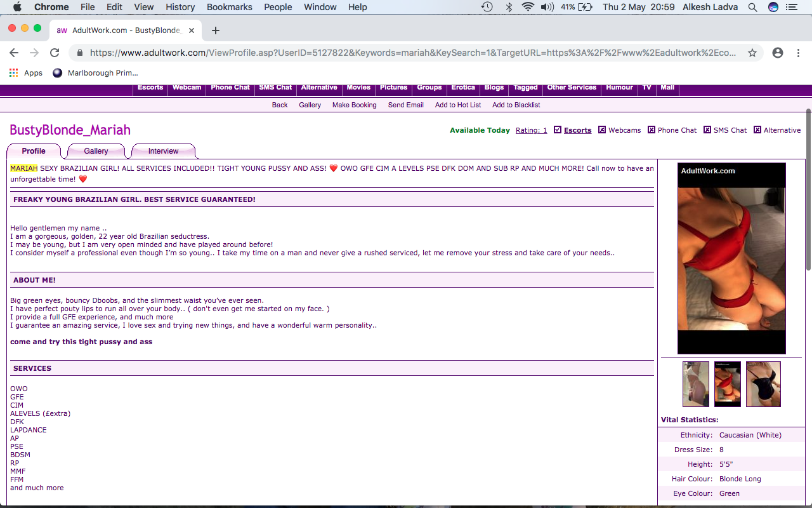Click the Time Machine status icon
812x508 pixels.
pyautogui.click(x=487, y=7)
